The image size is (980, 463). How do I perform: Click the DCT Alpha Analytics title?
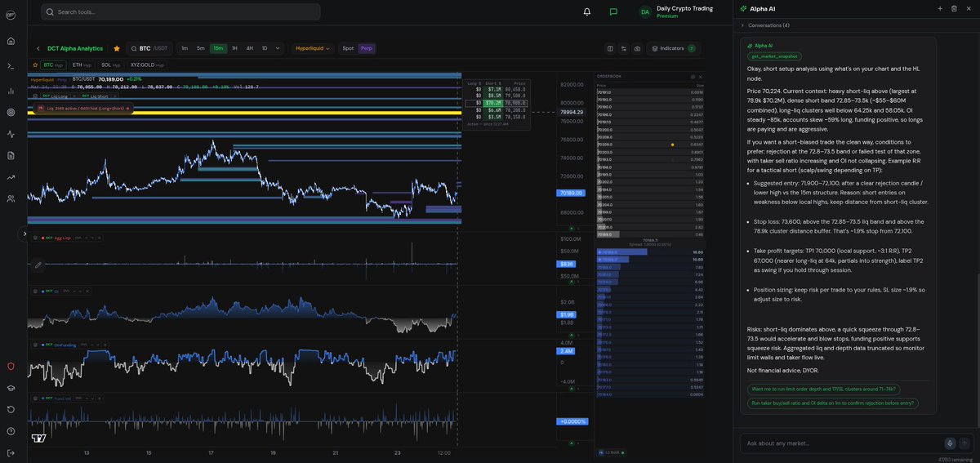click(x=75, y=48)
